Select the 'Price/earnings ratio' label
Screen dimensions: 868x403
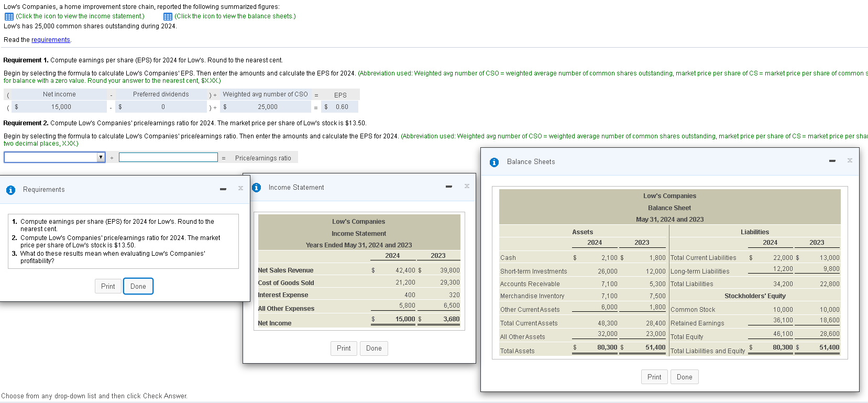click(263, 158)
